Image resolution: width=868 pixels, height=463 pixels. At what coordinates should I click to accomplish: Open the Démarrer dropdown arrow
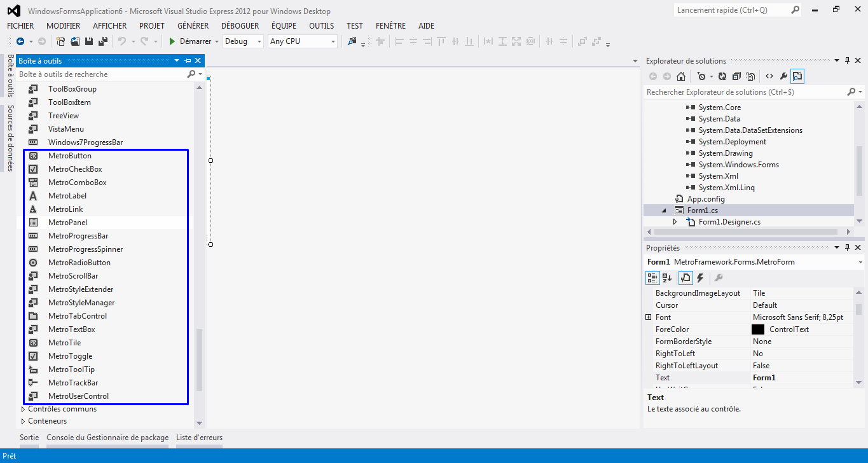217,41
